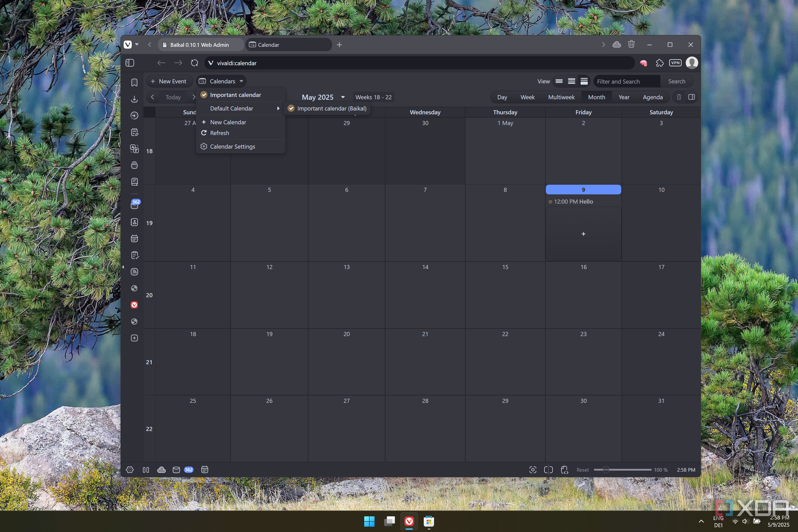
Task: Open Microsoft Store from the taskbar
Action: [x=429, y=521]
